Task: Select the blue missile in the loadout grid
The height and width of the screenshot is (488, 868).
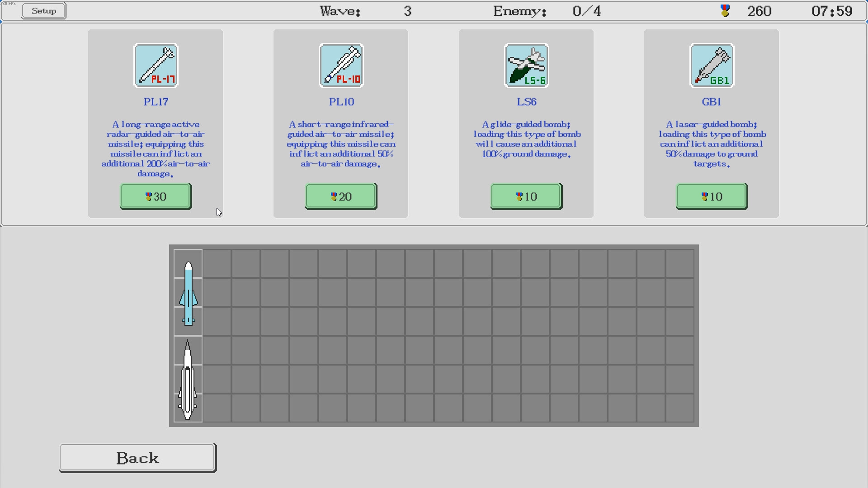Action: pos(189,291)
